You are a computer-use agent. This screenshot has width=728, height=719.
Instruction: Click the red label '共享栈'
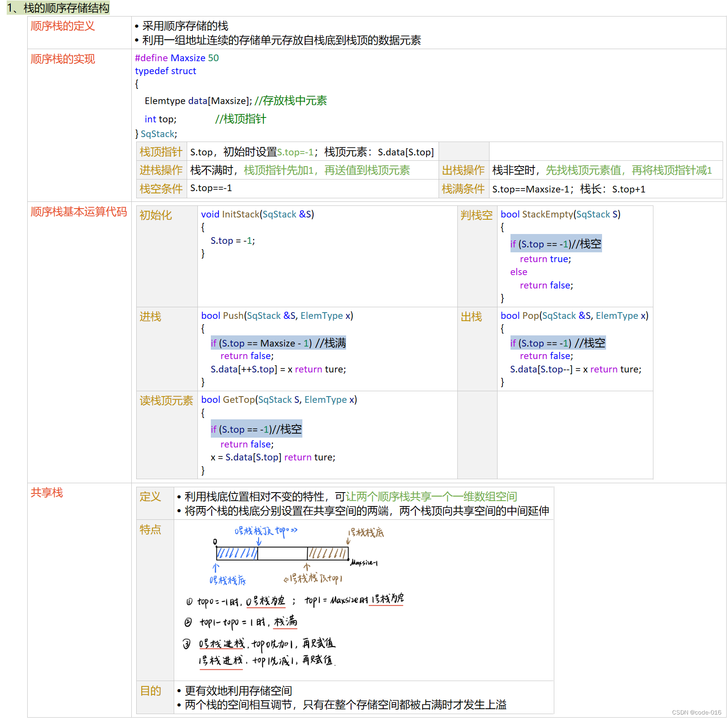[47, 493]
